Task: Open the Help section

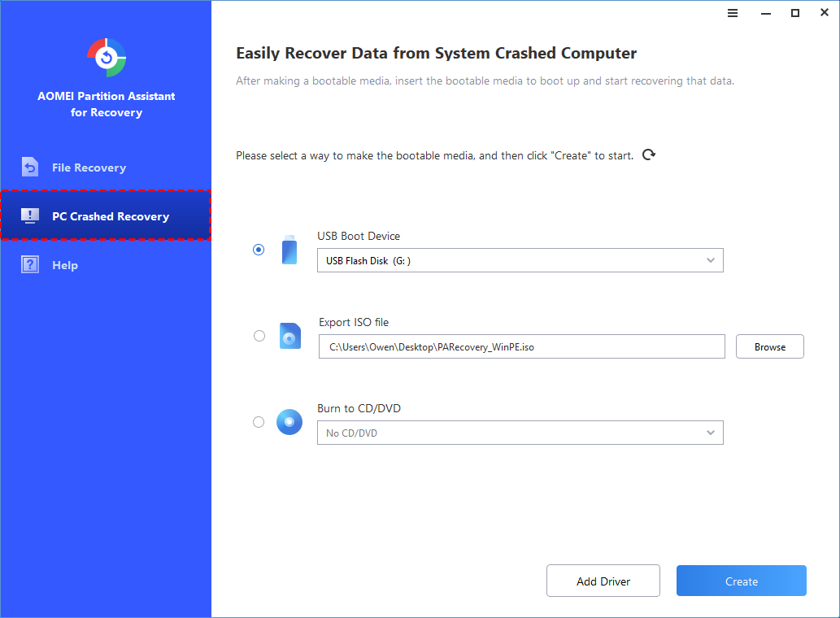Action: (x=106, y=265)
